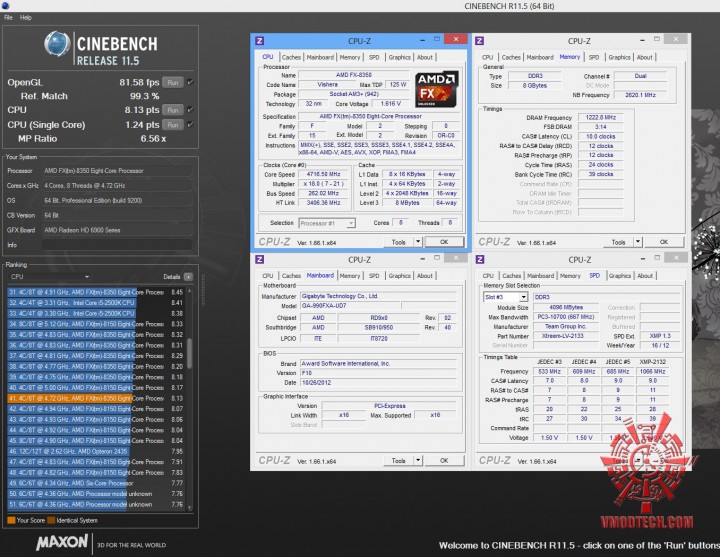Close the CPU tab CPU-Z window
The image size is (720, 557).
tap(456, 39)
